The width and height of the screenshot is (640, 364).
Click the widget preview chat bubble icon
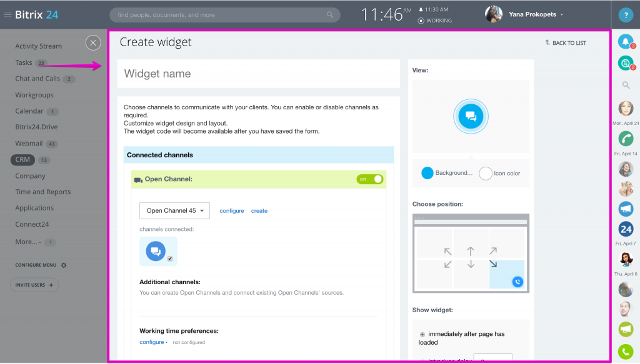coord(471,116)
